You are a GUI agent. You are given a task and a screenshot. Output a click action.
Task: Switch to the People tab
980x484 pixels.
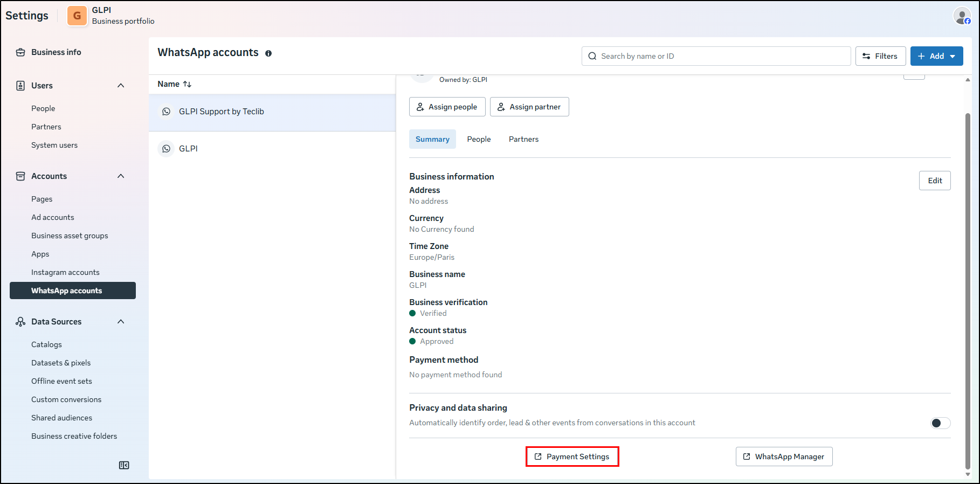coord(479,139)
